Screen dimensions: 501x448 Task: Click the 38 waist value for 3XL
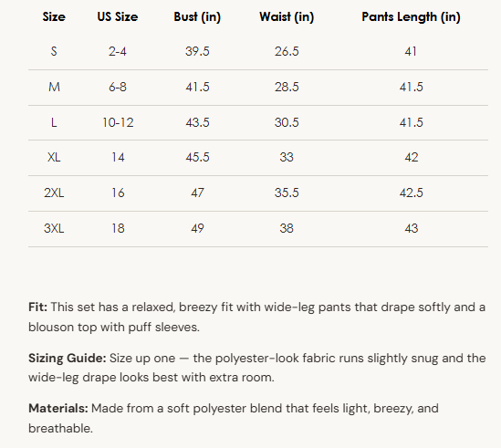coord(287,228)
